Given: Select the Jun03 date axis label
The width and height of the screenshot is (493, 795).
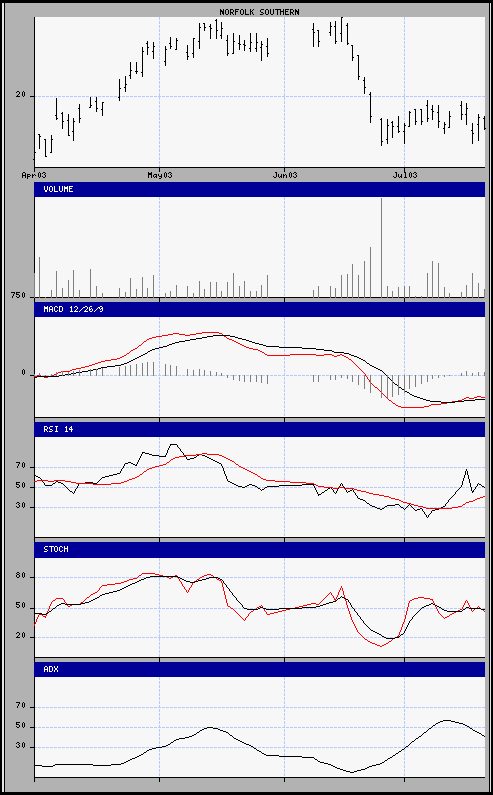Looking at the screenshot, I should (x=285, y=175).
